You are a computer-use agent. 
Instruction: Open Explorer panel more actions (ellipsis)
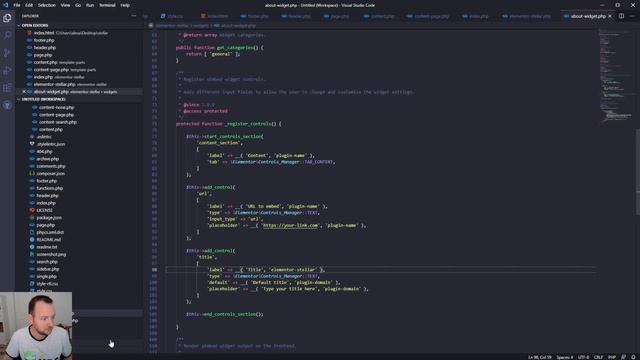134,16
